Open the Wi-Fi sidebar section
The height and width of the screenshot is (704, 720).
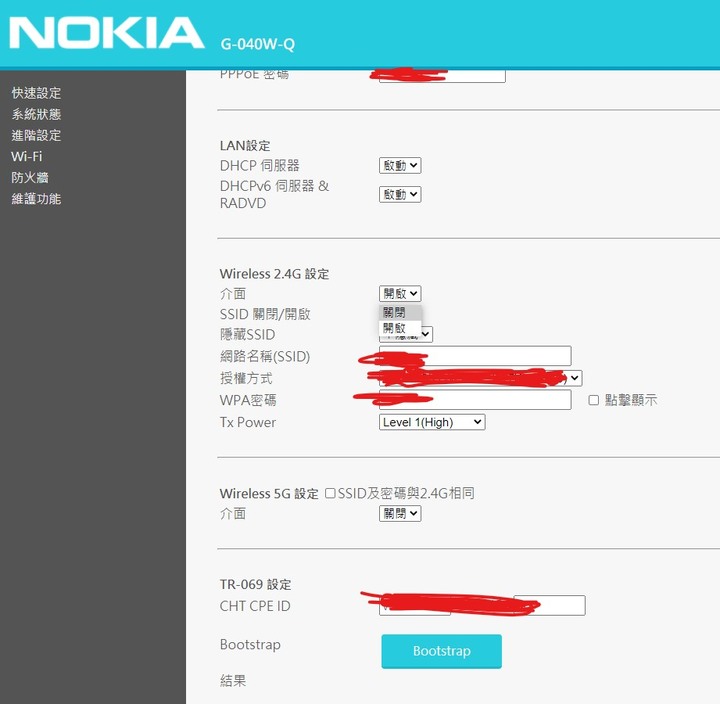(x=27, y=157)
